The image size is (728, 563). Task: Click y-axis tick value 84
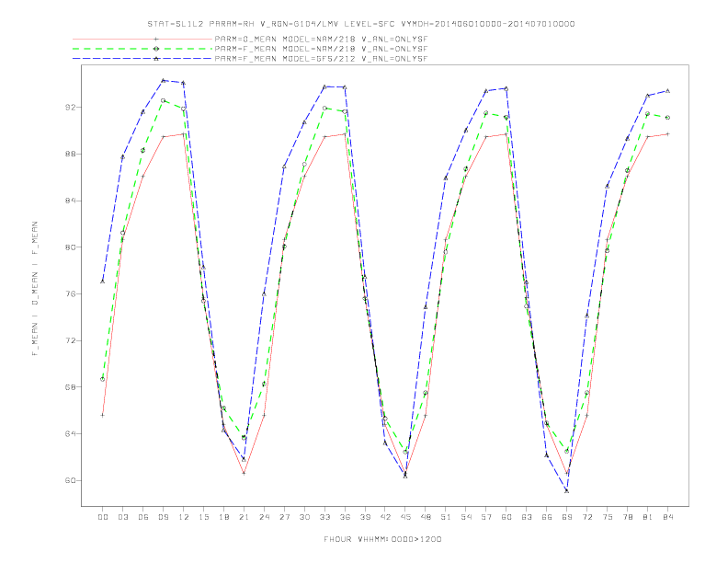[70, 201]
